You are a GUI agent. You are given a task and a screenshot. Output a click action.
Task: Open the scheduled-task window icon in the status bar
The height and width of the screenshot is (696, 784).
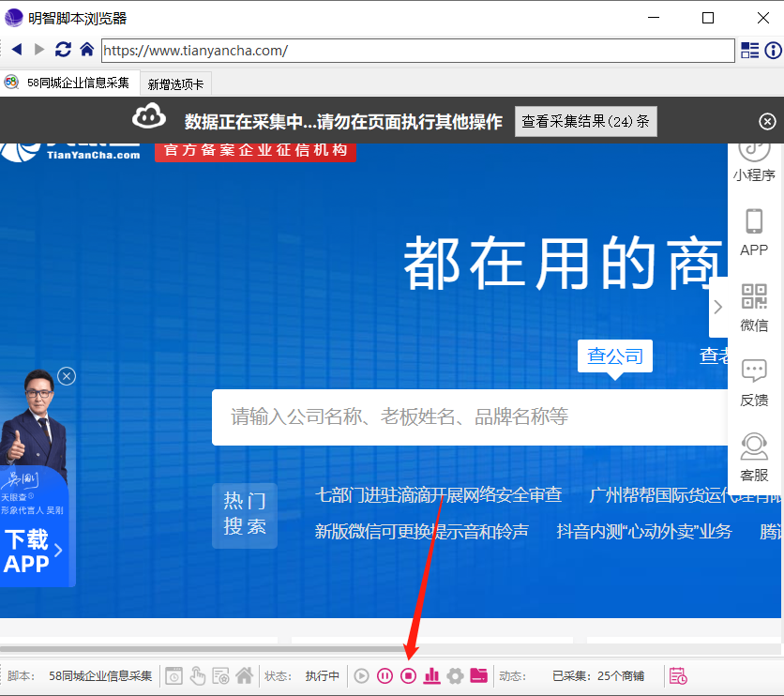174,676
